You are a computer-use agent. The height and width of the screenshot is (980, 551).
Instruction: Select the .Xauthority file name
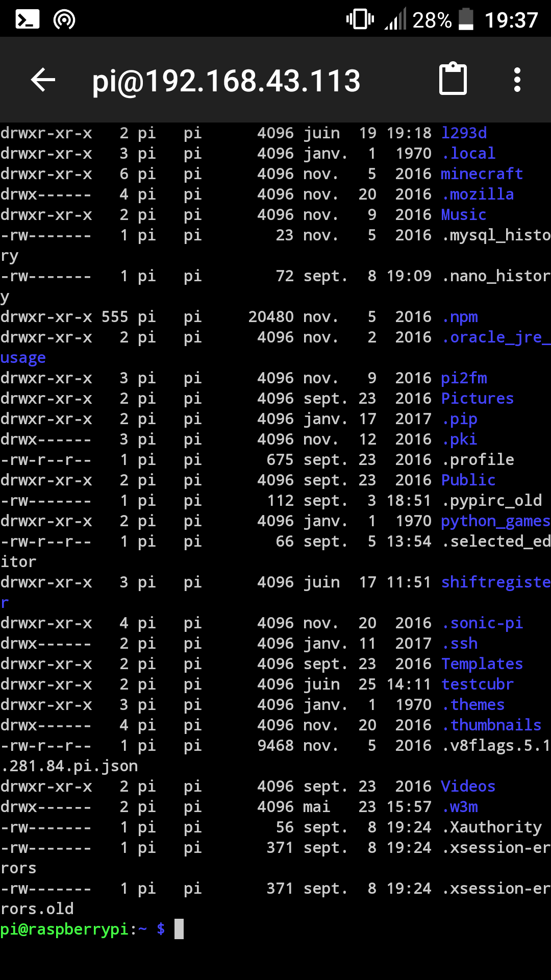(x=491, y=827)
